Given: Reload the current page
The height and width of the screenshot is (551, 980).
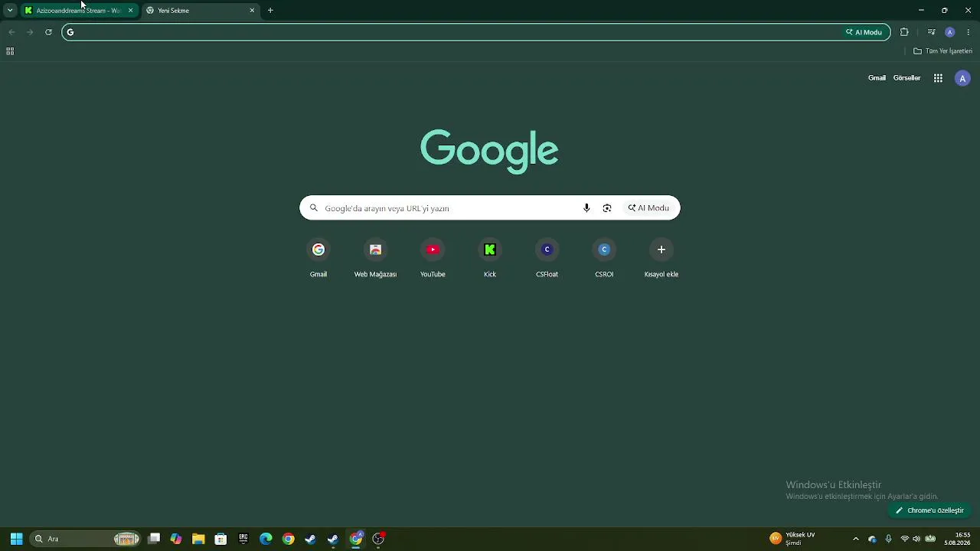Looking at the screenshot, I should coord(48,32).
